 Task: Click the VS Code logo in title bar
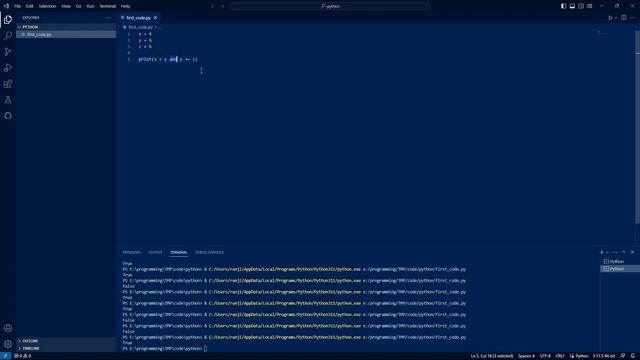[6, 6]
